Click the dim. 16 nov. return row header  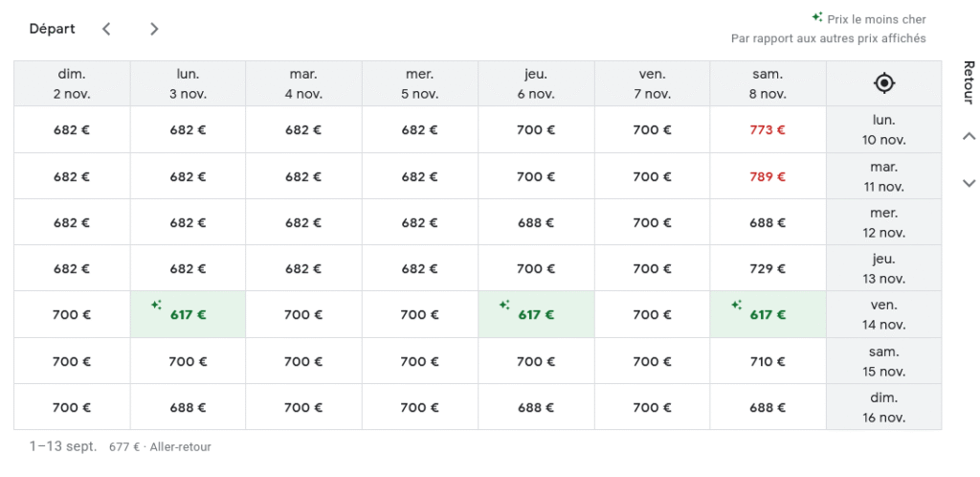[x=883, y=407]
